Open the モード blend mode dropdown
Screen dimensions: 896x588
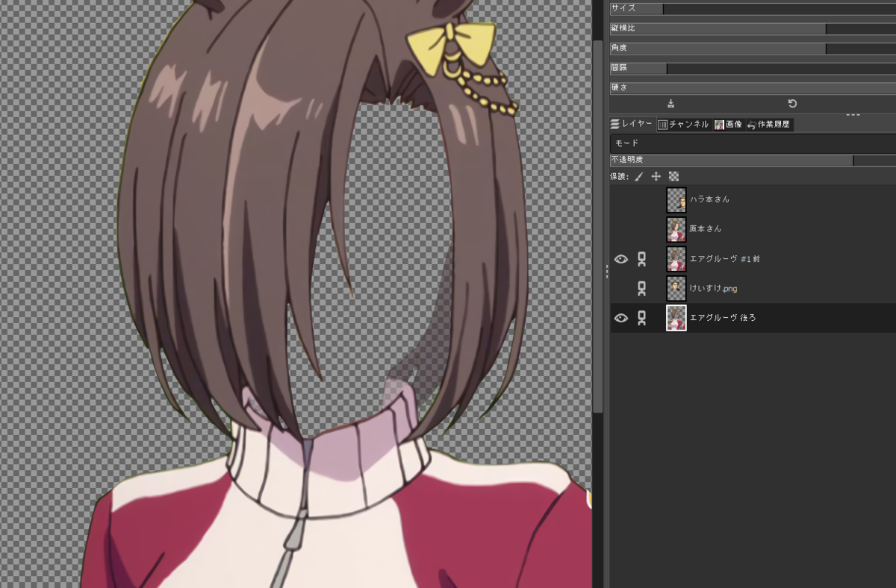tap(747, 142)
